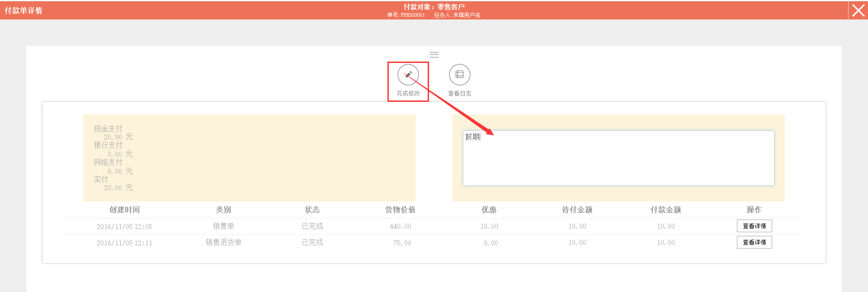The width and height of the screenshot is (868, 292).
Task: Click the 优惠 column header
Action: (489, 210)
